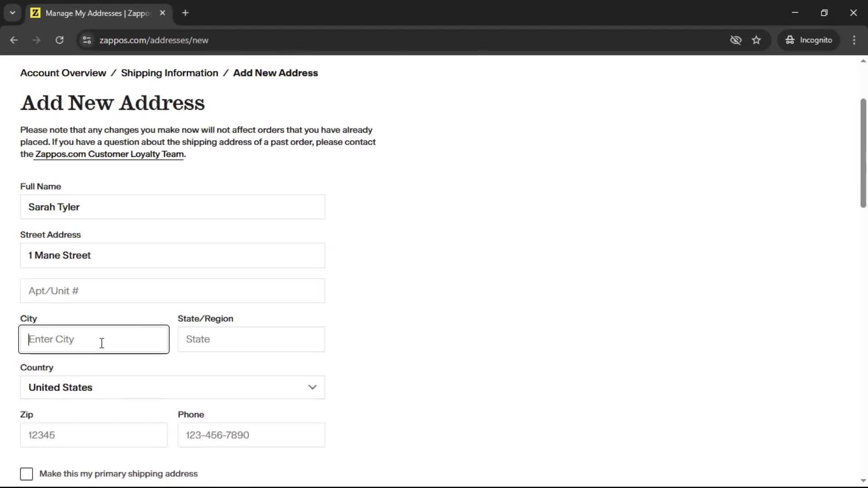Click the Phone number field

point(251,435)
